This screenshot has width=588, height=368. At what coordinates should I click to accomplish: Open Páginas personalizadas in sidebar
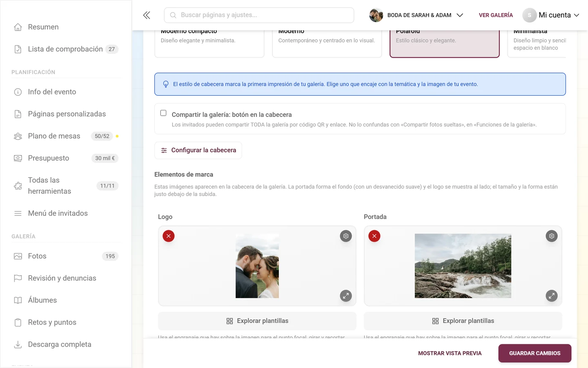pos(66,114)
